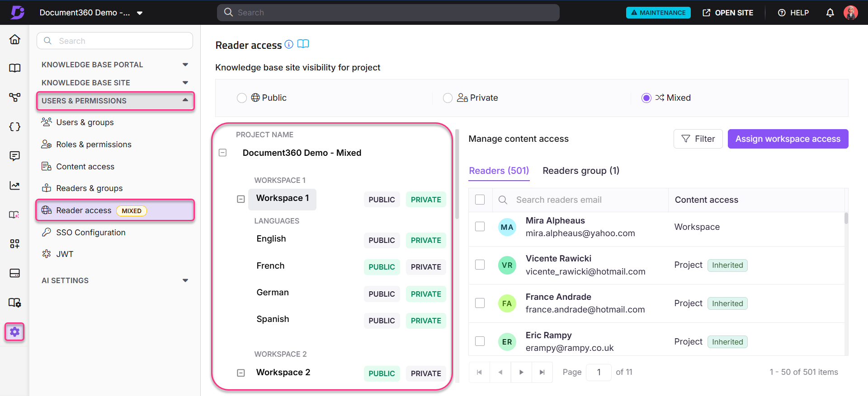Go to the last readers page
This screenshot has height=396, width=868.
pos(542,372)
